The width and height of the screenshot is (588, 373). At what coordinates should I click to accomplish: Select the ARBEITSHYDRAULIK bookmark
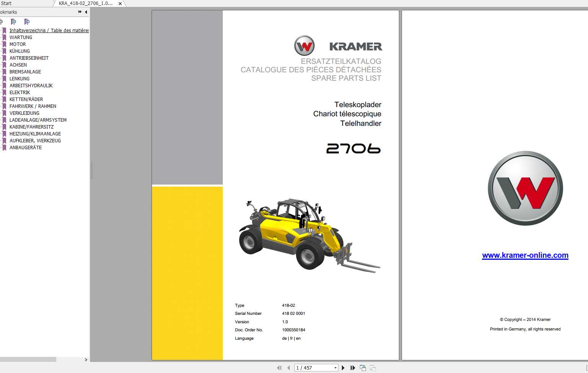tap(31, 86)
